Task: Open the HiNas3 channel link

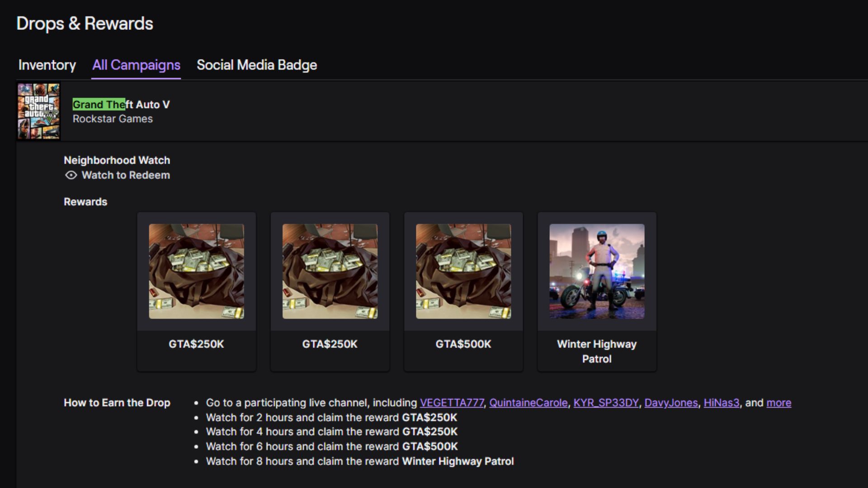Action: (722, 403)
